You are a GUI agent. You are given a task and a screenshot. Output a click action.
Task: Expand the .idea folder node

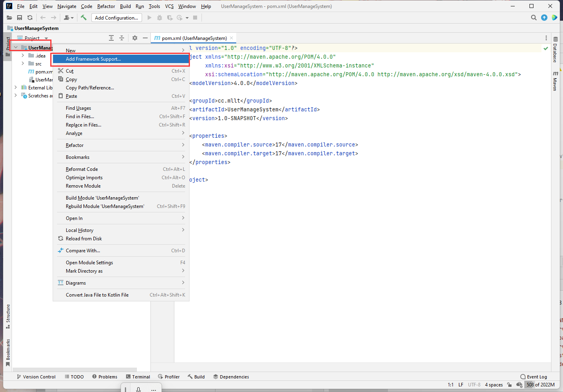click(x=23, y=55)
